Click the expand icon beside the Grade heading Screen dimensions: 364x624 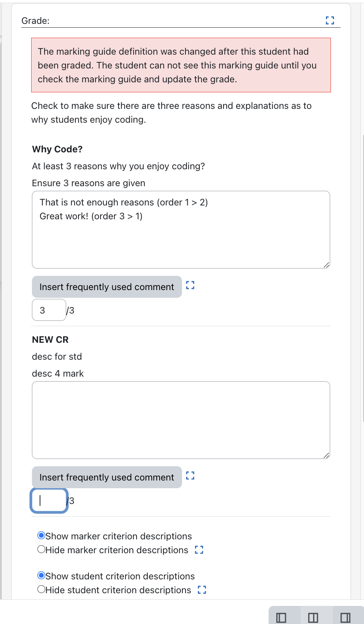coord(330,20)
